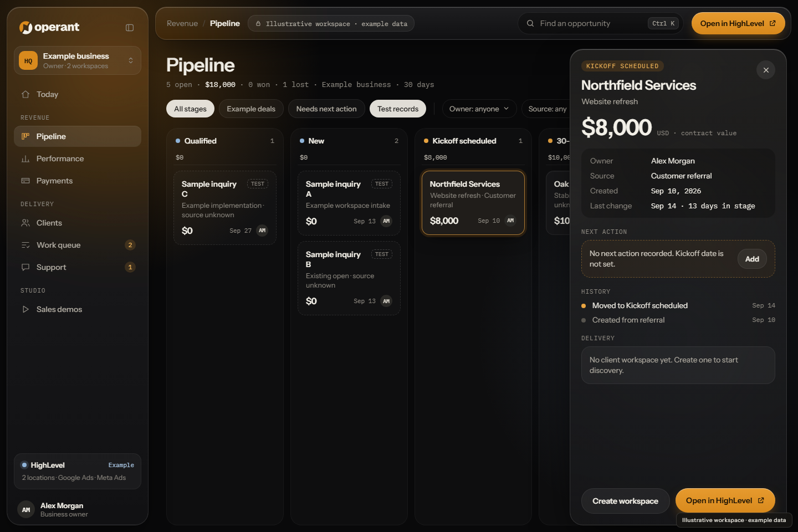Go to the Revenue breadcrumb
Screen dimensions: 798x532
182,23
